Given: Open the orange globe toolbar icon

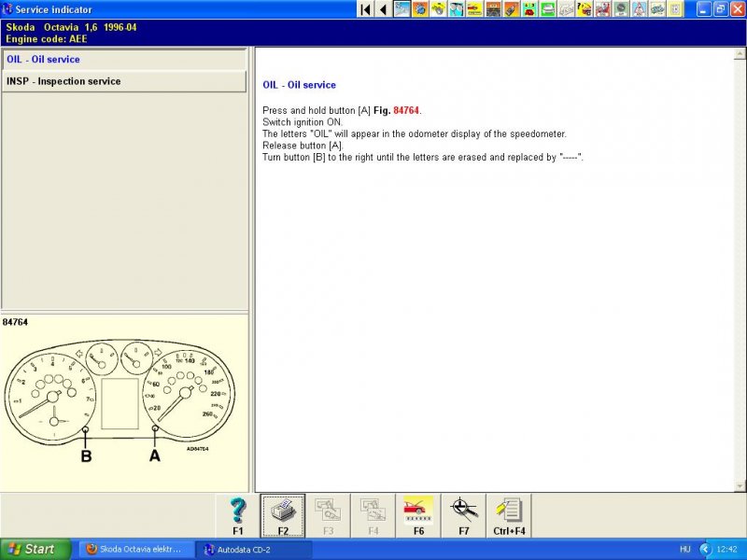Looking at the screenshot, I should [x=420, y=9].
